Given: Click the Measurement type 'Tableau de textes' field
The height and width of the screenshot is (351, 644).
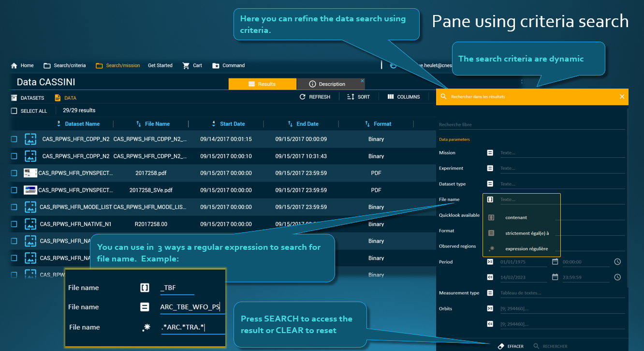Looking at the screenshot, I should pos(562,293).
